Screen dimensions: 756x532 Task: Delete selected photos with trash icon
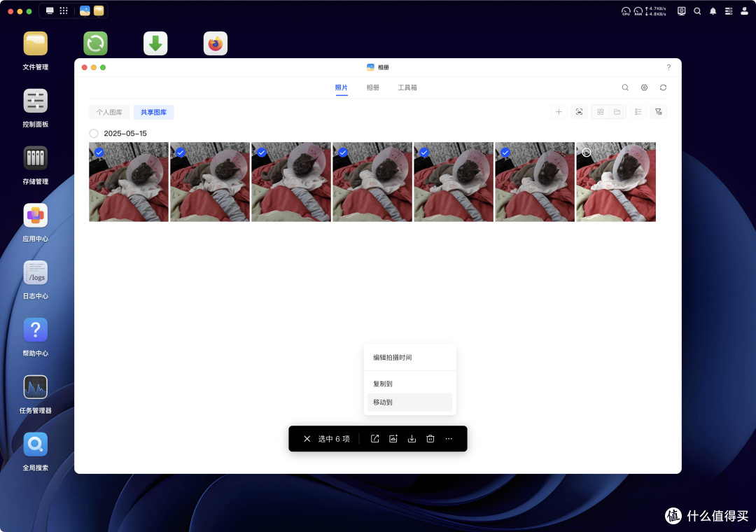pos(430,439)
